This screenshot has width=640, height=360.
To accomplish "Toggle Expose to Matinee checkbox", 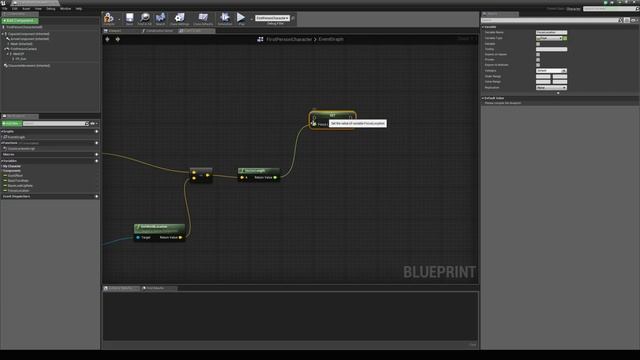I will click(x=538, y=65).
